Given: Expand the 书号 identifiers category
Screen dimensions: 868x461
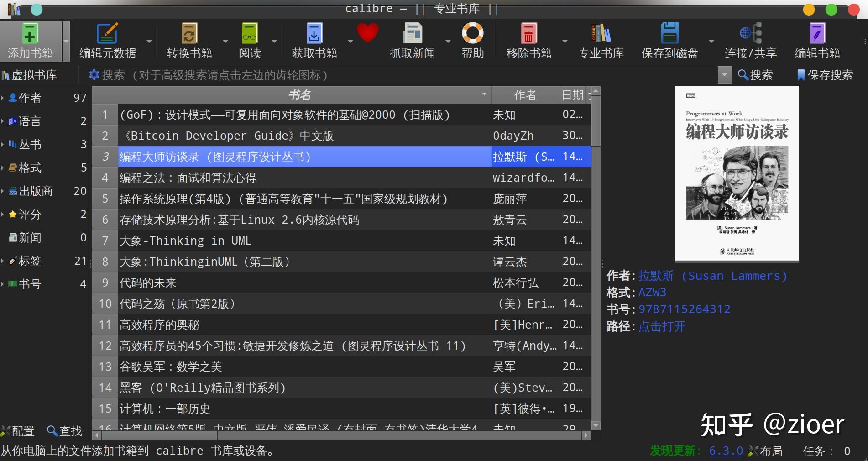Looking at the screenshot, I should point(3,284).
